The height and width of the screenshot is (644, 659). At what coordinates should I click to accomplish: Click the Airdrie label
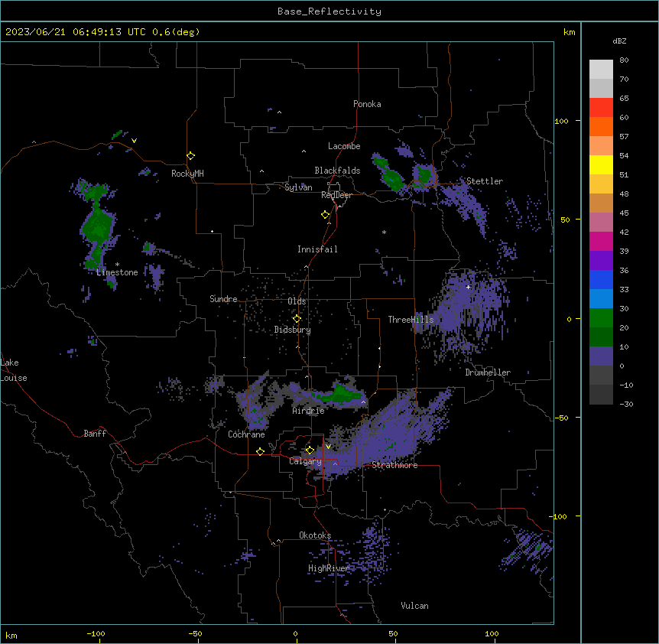pos(309,411)
